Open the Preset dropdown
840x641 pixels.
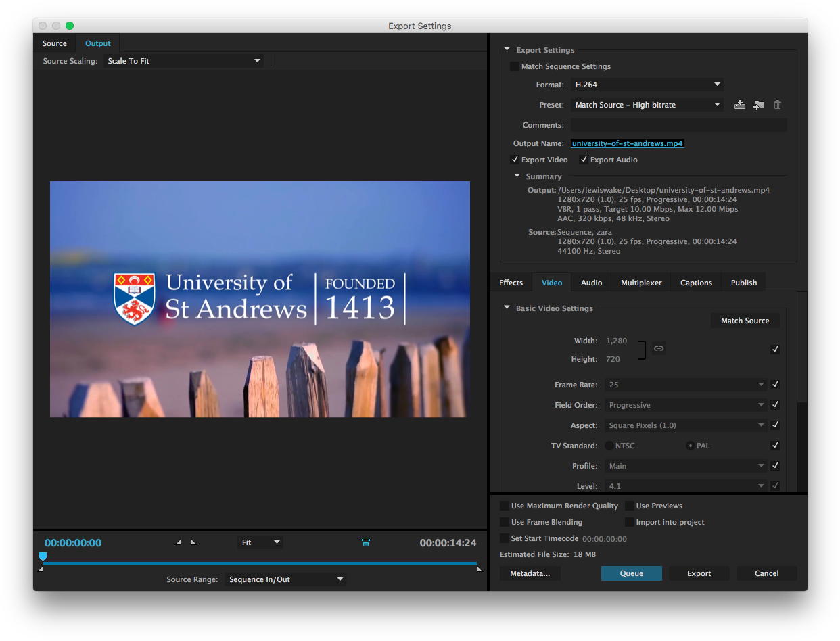[647, 105]
